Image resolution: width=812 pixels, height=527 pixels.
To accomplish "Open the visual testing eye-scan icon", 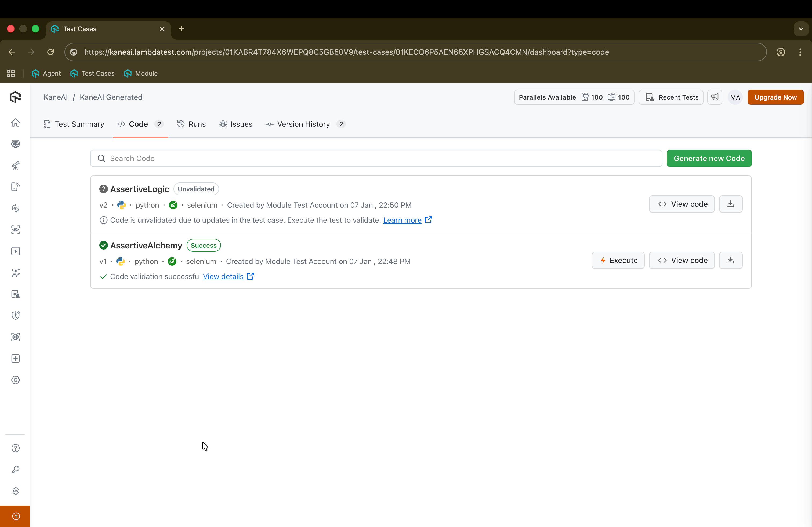I will [15, 230].
